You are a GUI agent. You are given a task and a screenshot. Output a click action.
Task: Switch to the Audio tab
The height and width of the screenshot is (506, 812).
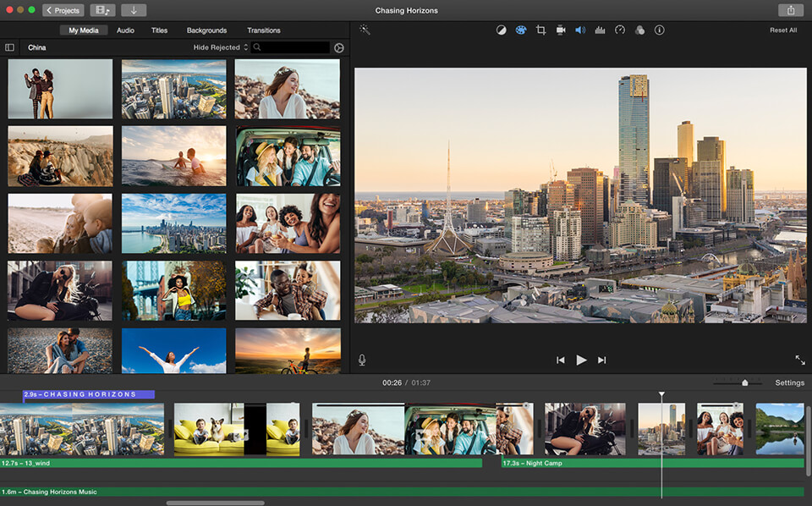[125, 30]
